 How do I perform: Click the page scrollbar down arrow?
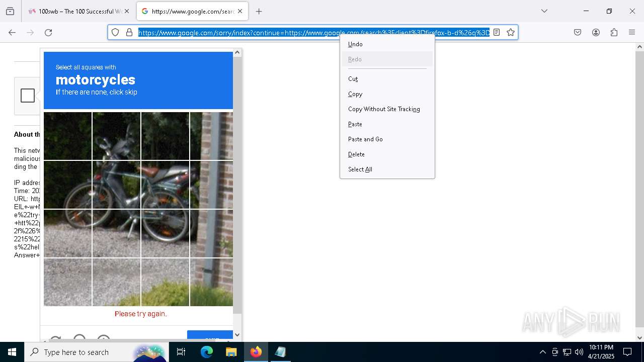(x=639, y=337)
